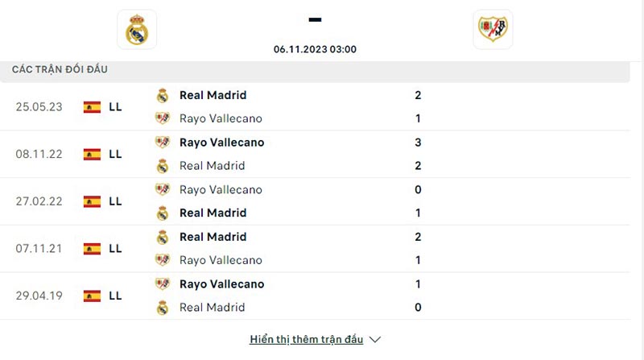Expand more matches with the chevron arrow
The width and height of the screenshot is (644, 360).
[375, 340]
